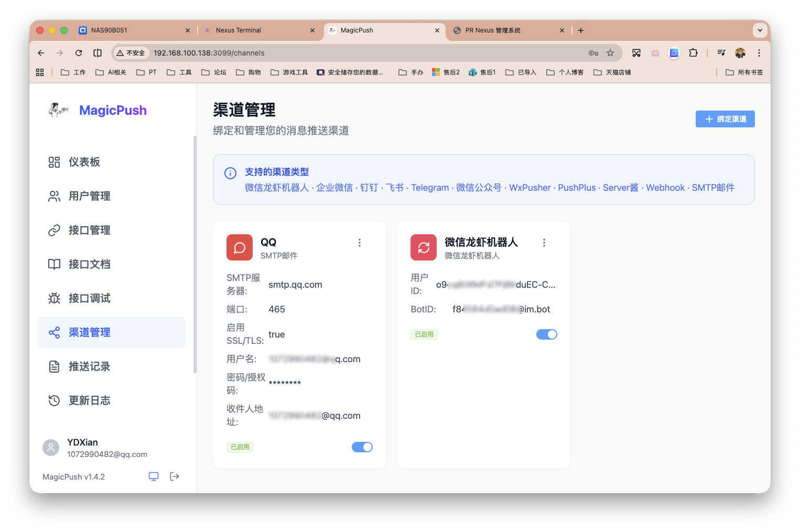Click the logout icon next to MagicPush v1.4.2
The height and width of the screenshot is (532, 800).
pos(175,476)
